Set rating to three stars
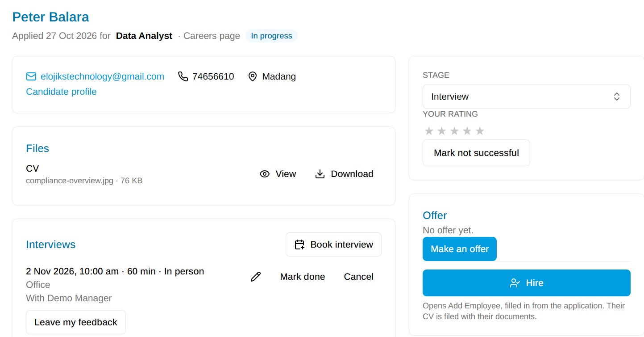The image size is (644, 337). [x=454, y=131]
